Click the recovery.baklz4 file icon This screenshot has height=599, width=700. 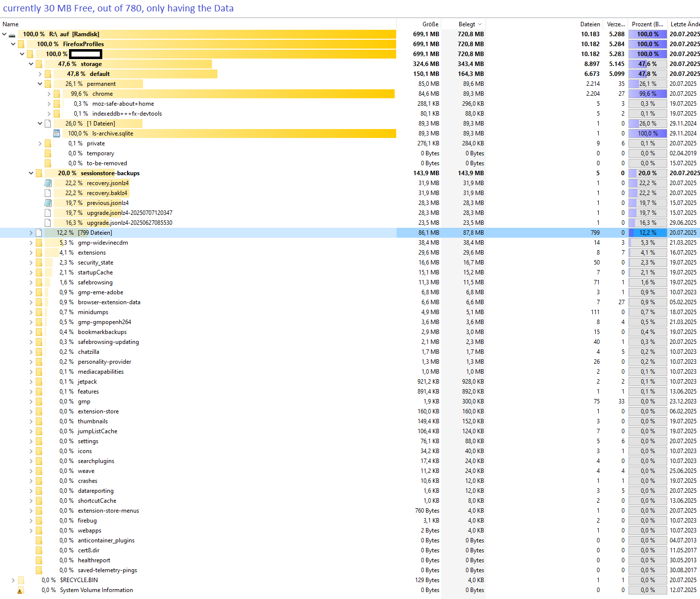(48, 193)
